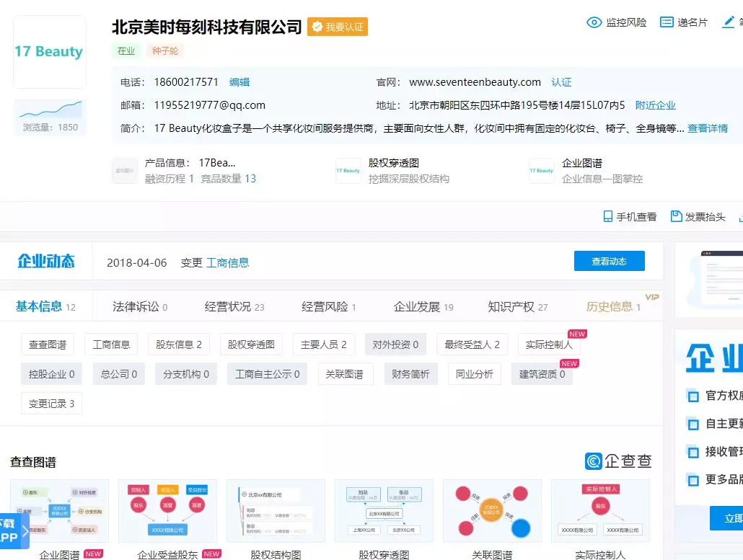Tick the 接收管理 checkbox item

coord(693,452)
